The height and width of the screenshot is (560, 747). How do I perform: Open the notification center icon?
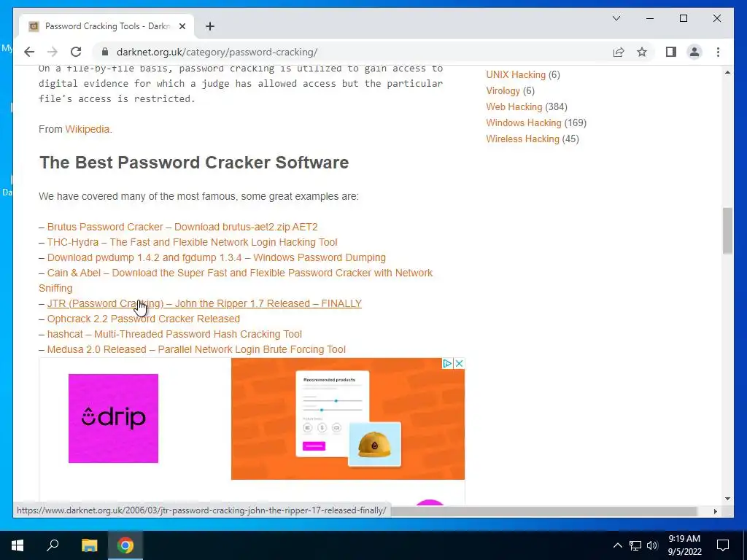723,545
